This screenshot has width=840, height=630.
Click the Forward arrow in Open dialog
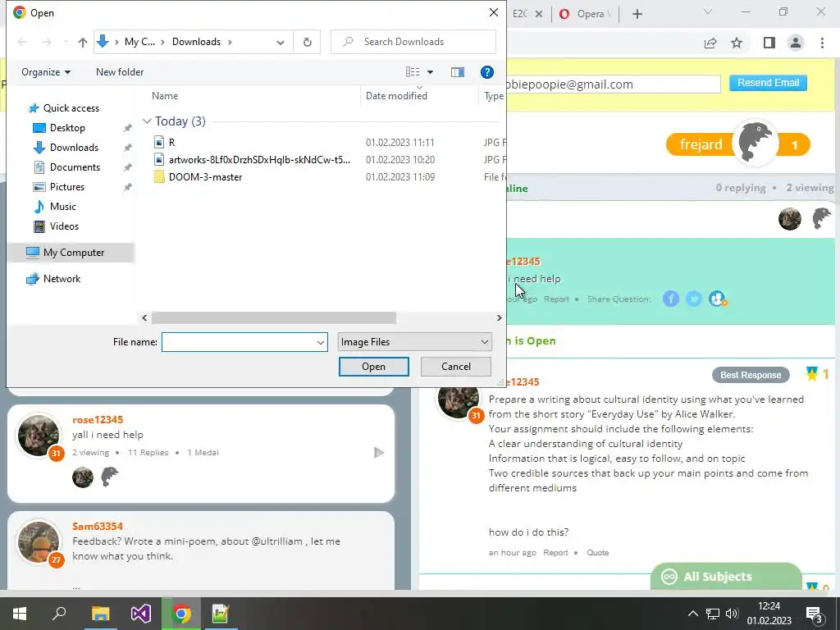click(x=47, y=43)
